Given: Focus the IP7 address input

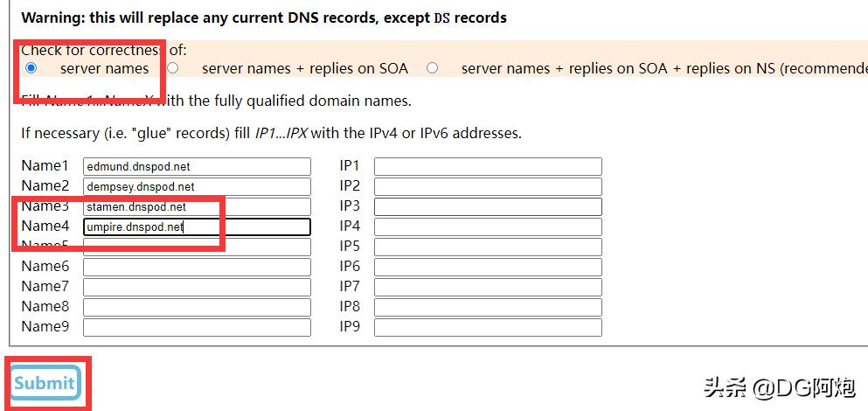Looking at the screenshot, I should [x=488, y=287].
